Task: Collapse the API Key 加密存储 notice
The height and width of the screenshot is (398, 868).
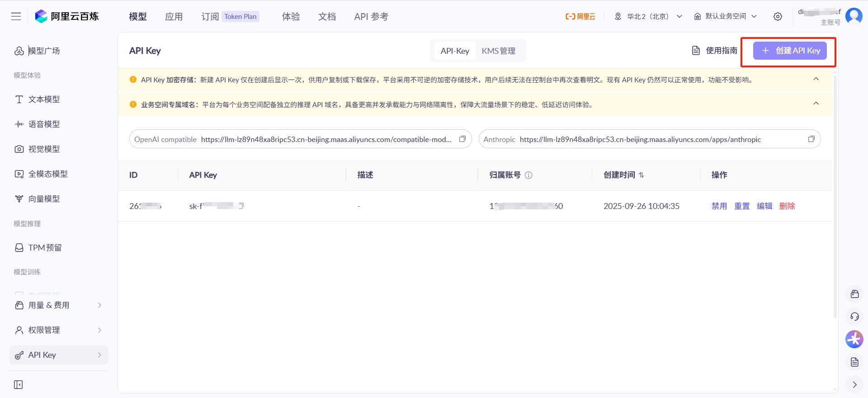Action: point(816,79)
